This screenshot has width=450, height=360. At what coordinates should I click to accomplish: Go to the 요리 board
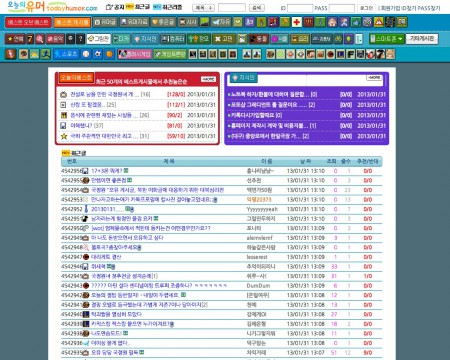pos(300,39)
